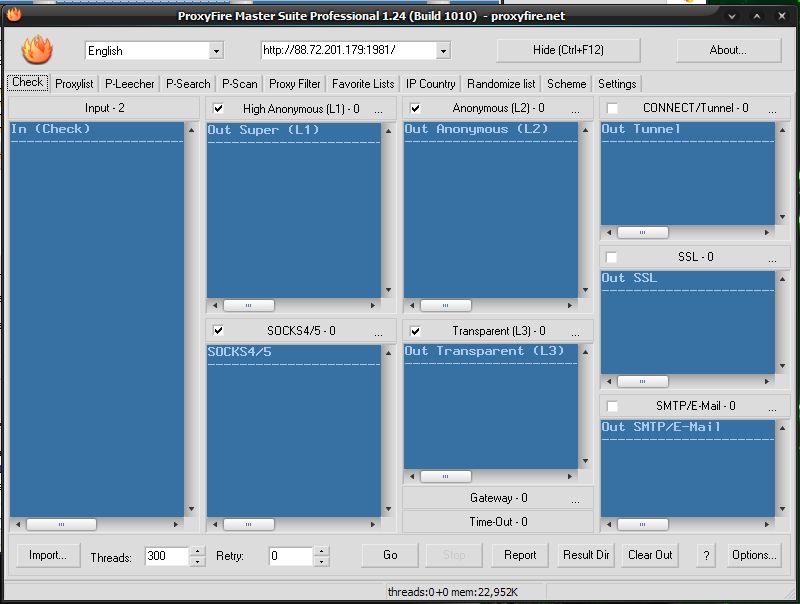Focus the Threads value field

pyautogui.click(x=167, y=556)
